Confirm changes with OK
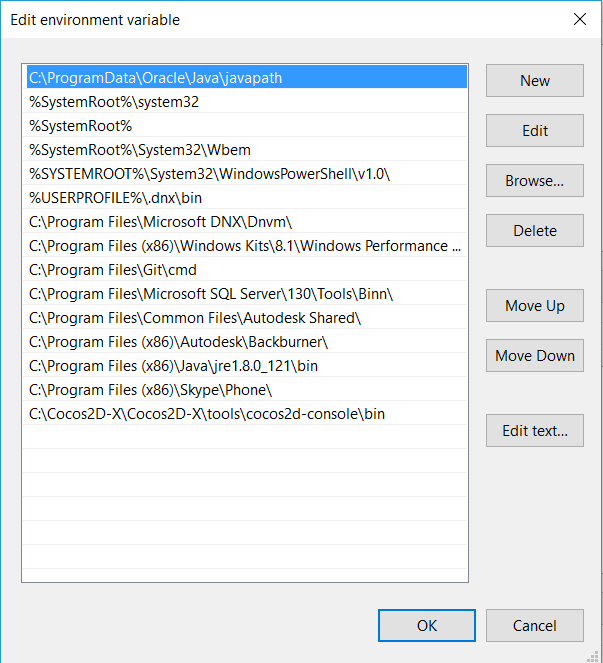Screen dimensions: 603x663 click(x=427, y=625)
